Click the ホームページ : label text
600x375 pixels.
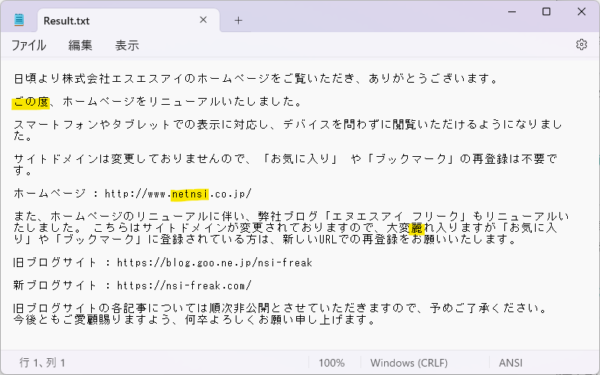56,194
